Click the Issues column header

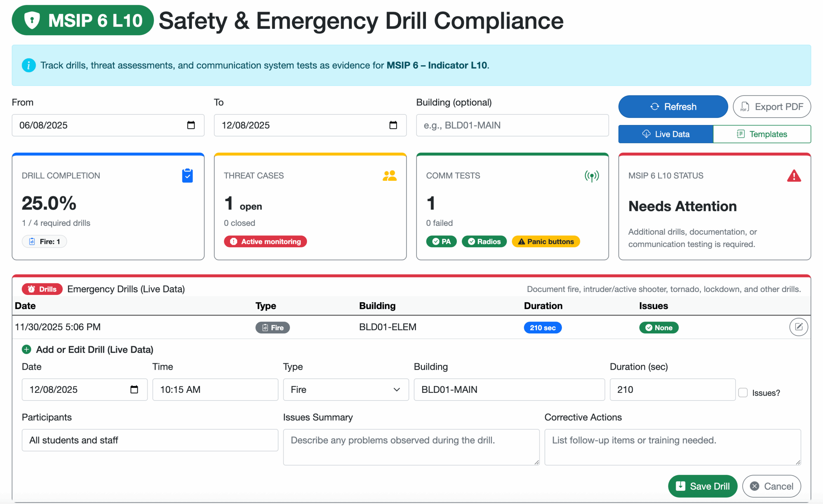point(653,306)
